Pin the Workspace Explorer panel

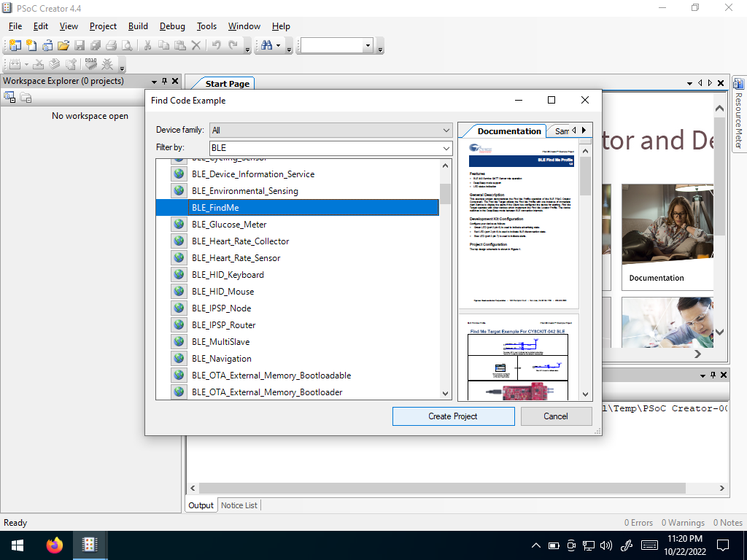164,82
